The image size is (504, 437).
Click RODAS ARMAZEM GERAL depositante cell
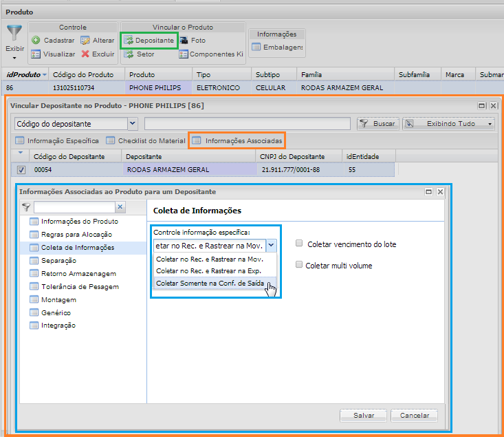click(189, 169)
